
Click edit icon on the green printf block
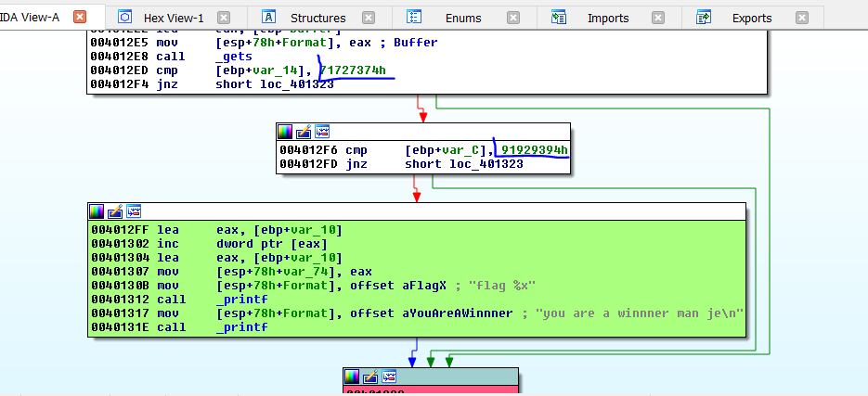tap(115, 211)
